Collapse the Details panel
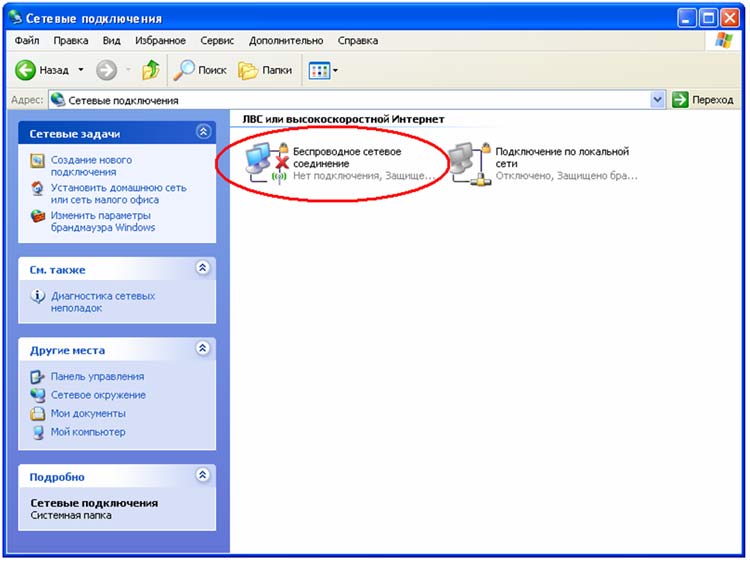750x563 pixels. (204, 476)
